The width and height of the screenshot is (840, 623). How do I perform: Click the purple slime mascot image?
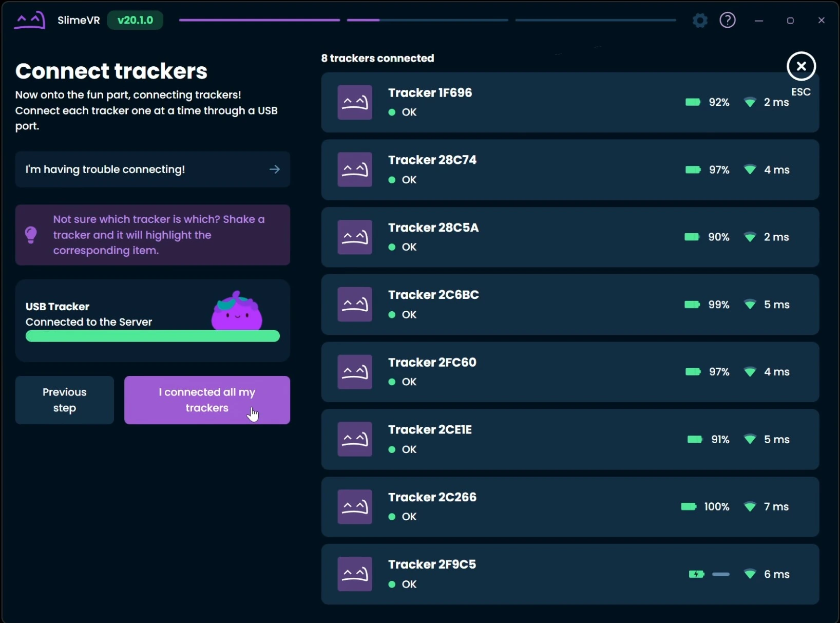tap(237, 311)
